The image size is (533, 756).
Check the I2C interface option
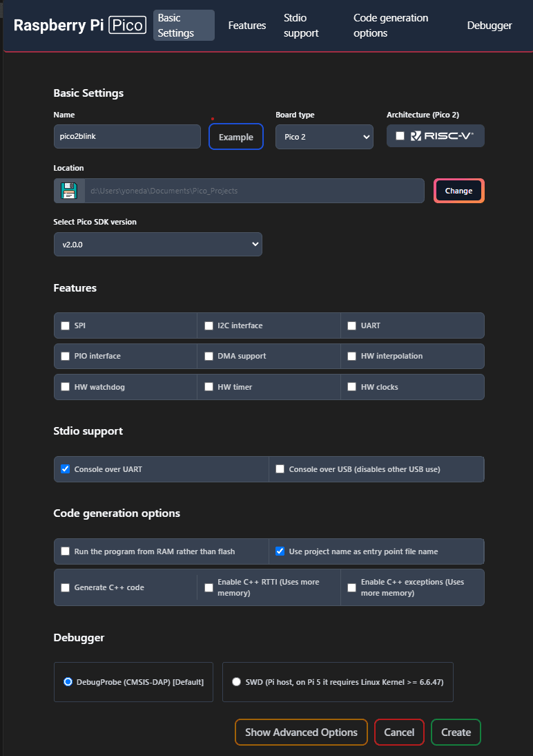pos(209,325)
